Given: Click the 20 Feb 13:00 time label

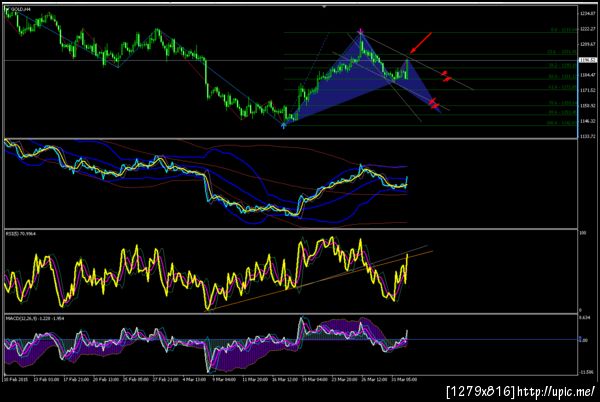Looking at the screenshot, I should [x=106, y=380].
